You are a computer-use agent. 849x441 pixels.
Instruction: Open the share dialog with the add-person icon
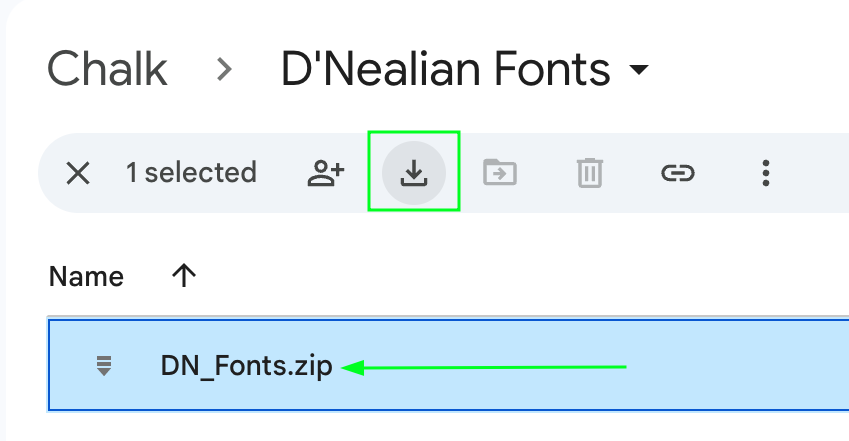pyautogui.click(x=325, y=173)
